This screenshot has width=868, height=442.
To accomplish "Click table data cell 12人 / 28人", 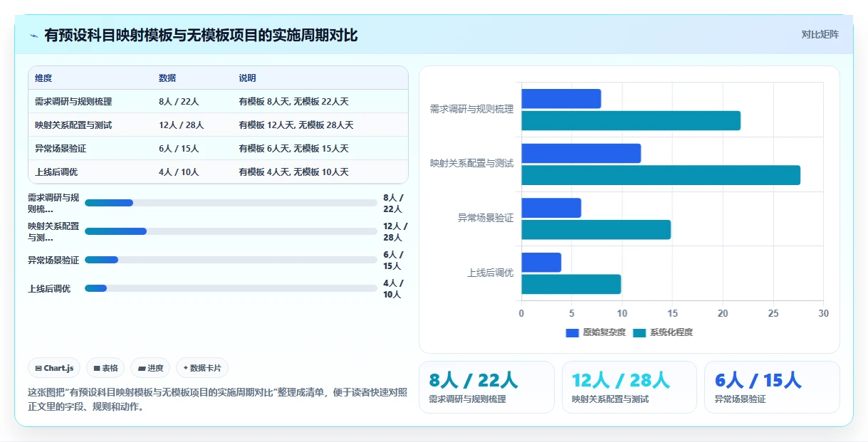I will (x=182, y=125).
